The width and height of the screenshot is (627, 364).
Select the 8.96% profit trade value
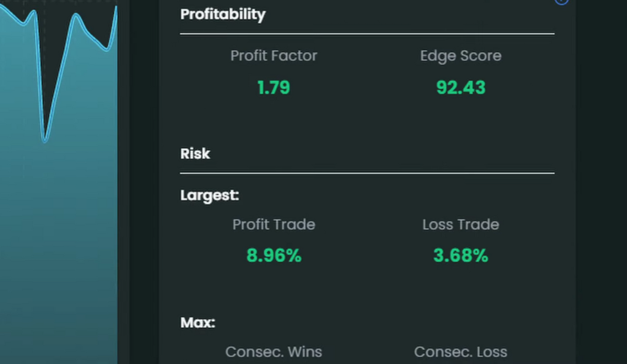click(x=274, y=256)
